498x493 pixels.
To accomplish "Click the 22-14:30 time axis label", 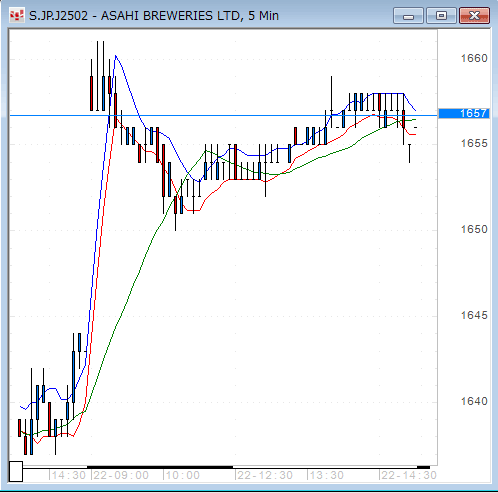I will tap(409, 475).
